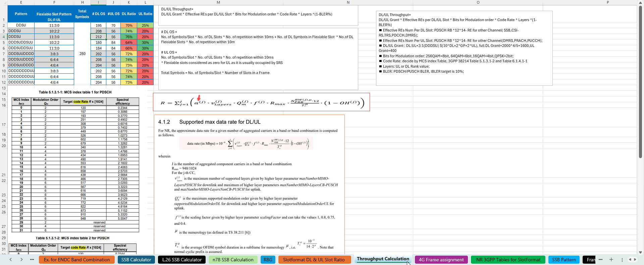This screenshot has width=644, height=265.
Task: Select column N header
Action: 348,2
